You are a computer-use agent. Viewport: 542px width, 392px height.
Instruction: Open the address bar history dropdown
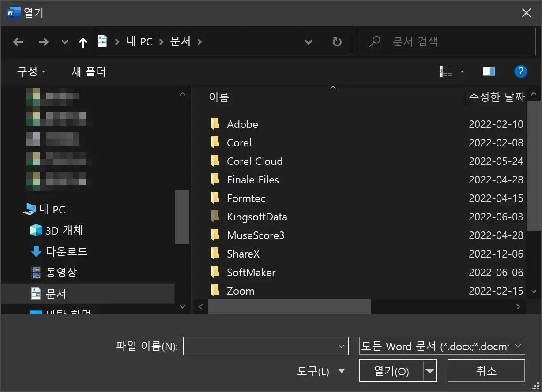(309, 42)
